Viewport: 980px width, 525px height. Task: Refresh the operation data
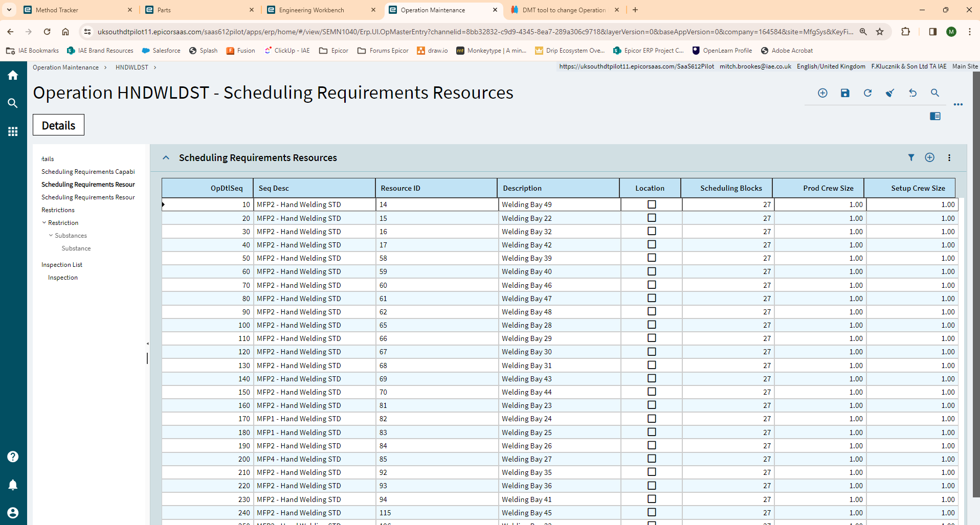pyautogui.click(x=867, y=93)
